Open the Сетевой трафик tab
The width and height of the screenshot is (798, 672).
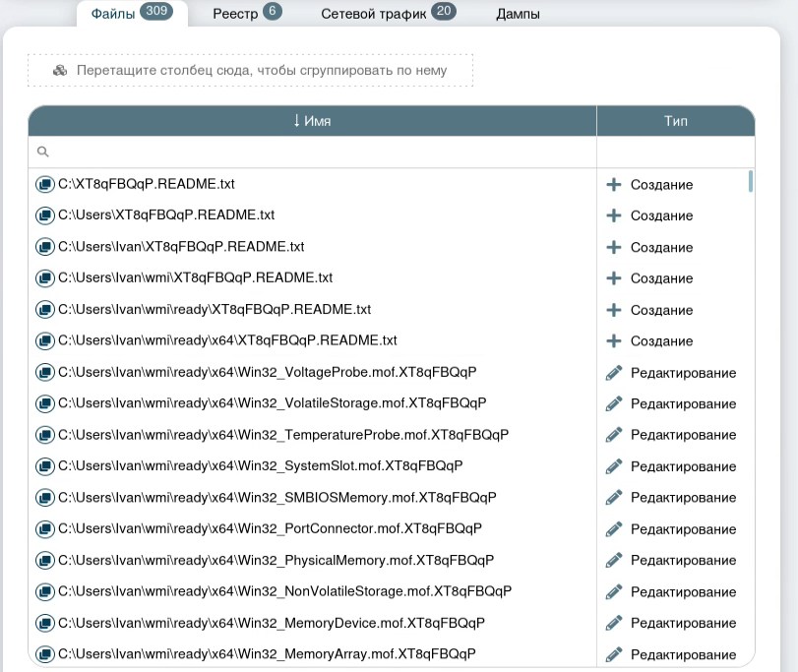(x=388, y=14)
